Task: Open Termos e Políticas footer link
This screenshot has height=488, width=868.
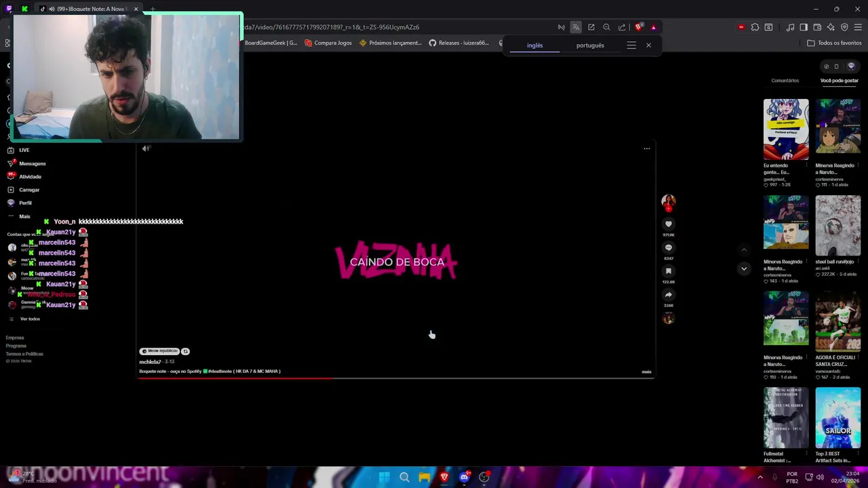Action: click(x=24, y=354)
